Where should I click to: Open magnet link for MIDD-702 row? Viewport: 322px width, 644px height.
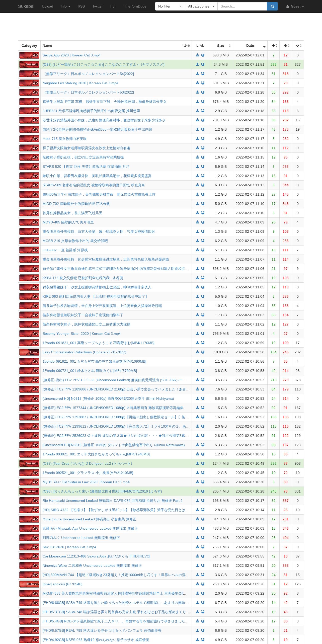click(203, 204)
